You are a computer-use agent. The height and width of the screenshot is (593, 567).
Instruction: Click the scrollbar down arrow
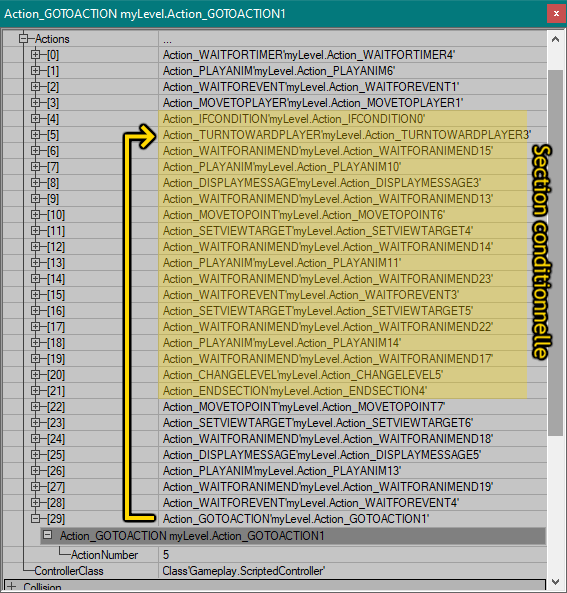(555, 582)
